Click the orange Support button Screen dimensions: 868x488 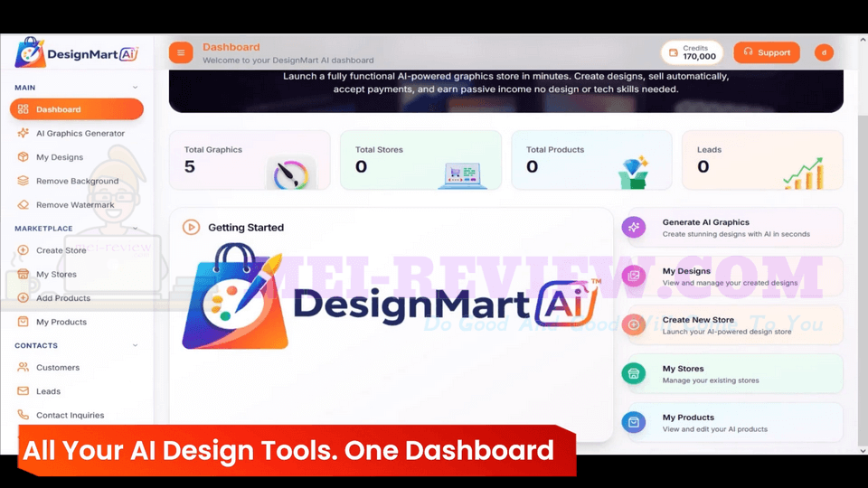767,52
